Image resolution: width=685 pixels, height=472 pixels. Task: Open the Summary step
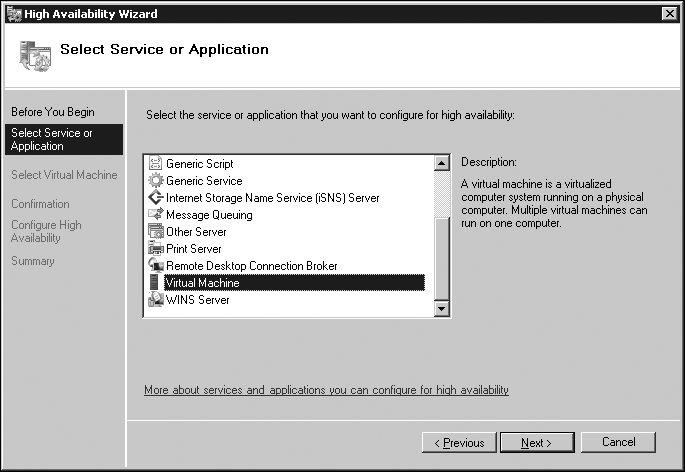coord(33,261)
